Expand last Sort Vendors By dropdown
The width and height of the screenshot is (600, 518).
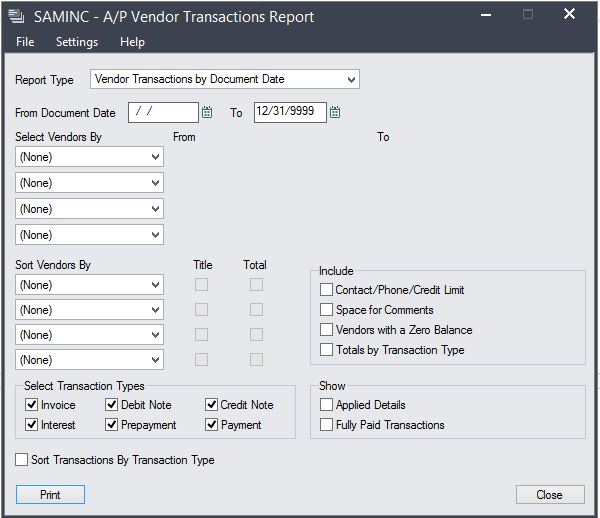coord(89,359)
